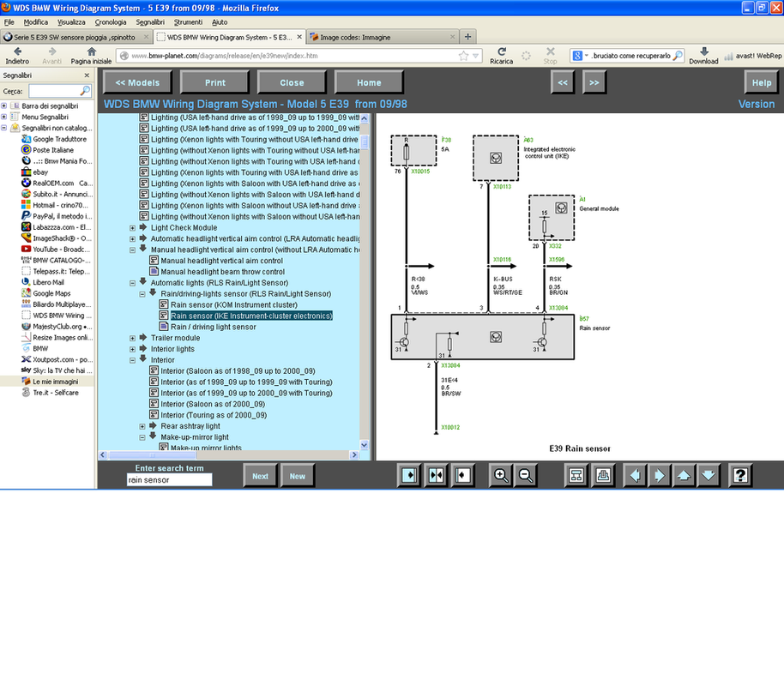Click the Help button
784x686 pixels.
[x=762, y=82]
